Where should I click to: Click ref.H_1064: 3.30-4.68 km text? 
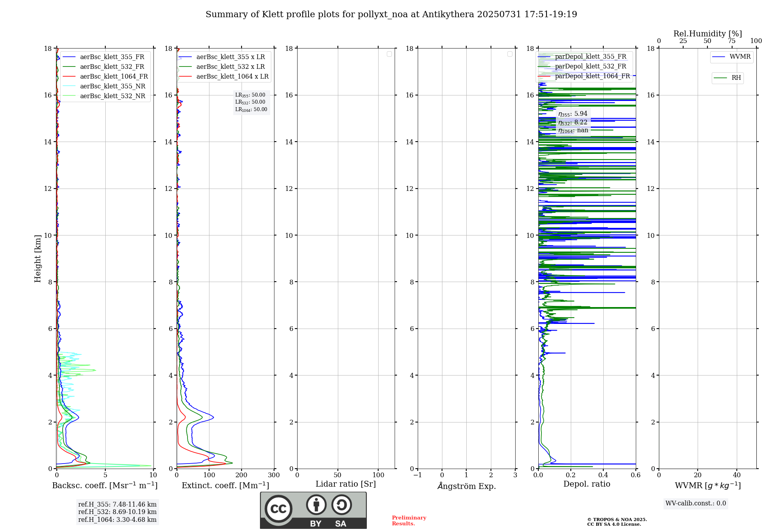117,520
